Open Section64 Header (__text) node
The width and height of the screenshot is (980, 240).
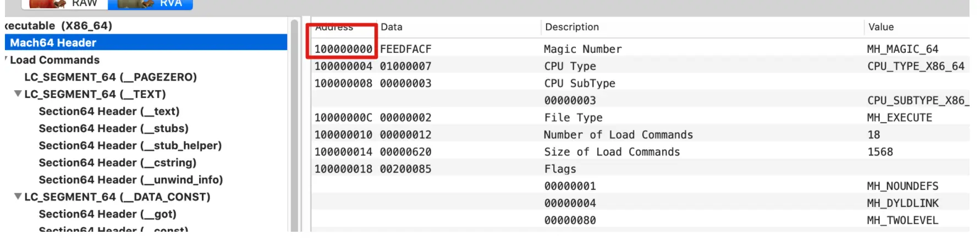point(109,111)
